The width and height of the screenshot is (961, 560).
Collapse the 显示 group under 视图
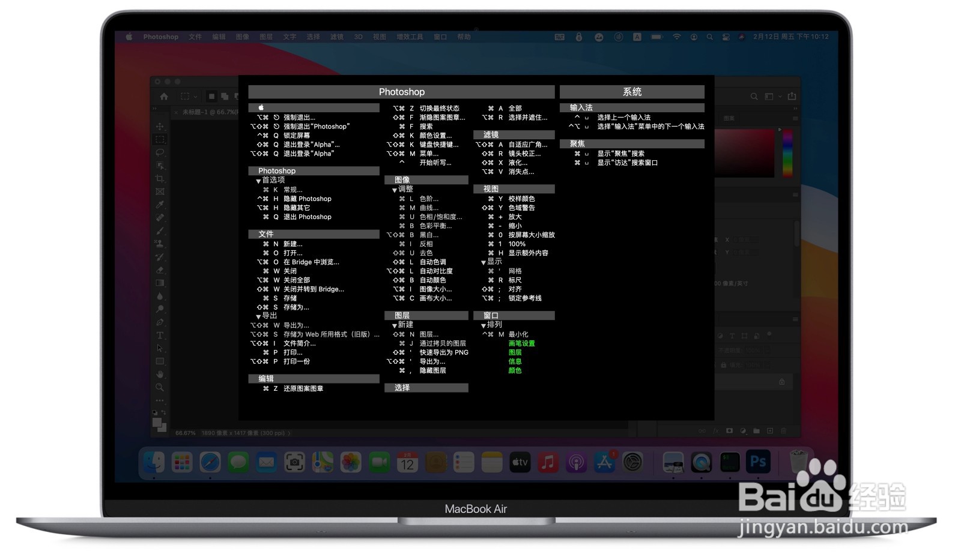point(484,262)
